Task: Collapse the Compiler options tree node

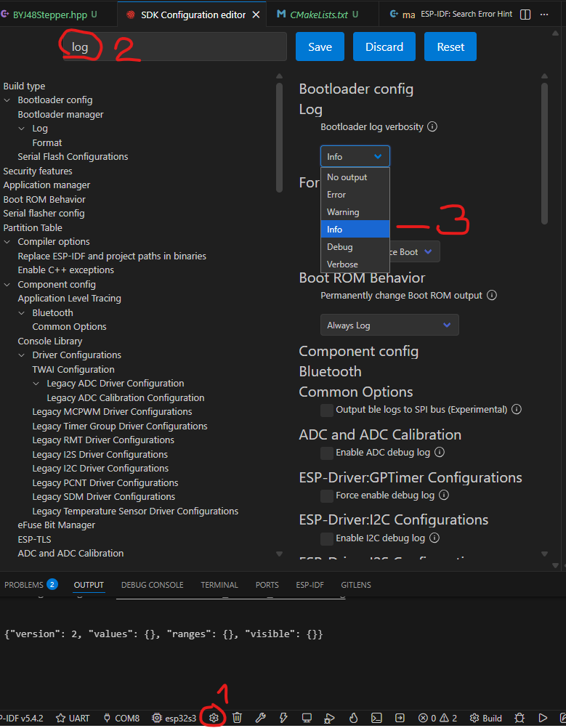Action: tap(7, 242)
